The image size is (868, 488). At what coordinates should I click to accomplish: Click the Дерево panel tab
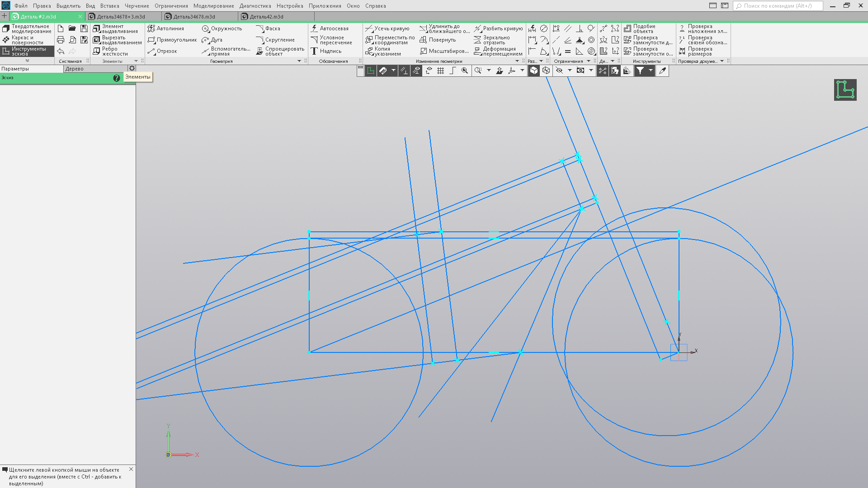pyautogui.click(x=75, y=69)
